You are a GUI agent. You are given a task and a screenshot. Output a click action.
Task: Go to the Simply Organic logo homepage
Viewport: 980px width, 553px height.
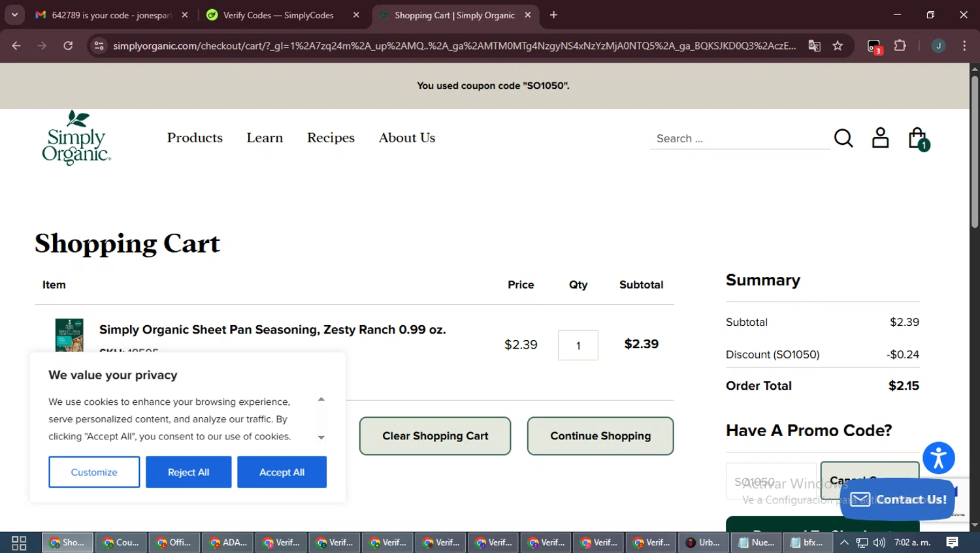(76, 138)
